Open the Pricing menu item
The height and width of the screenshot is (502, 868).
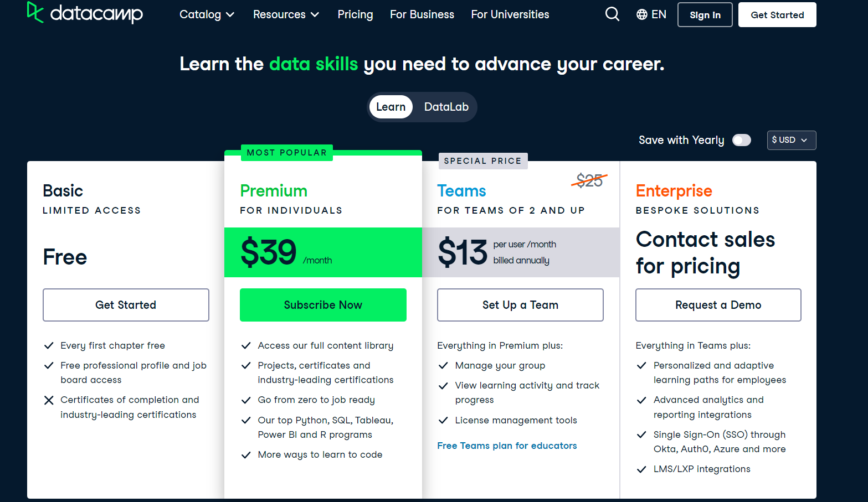355,14
